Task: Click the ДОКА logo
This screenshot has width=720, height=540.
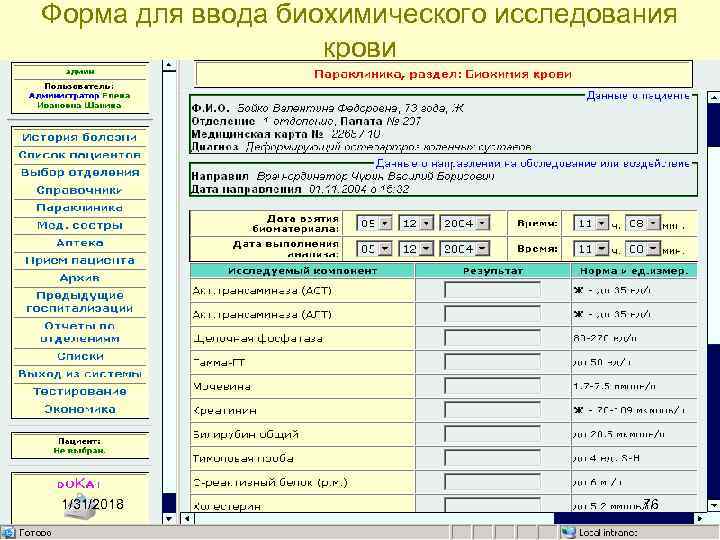Action: [x=79, y=484]
